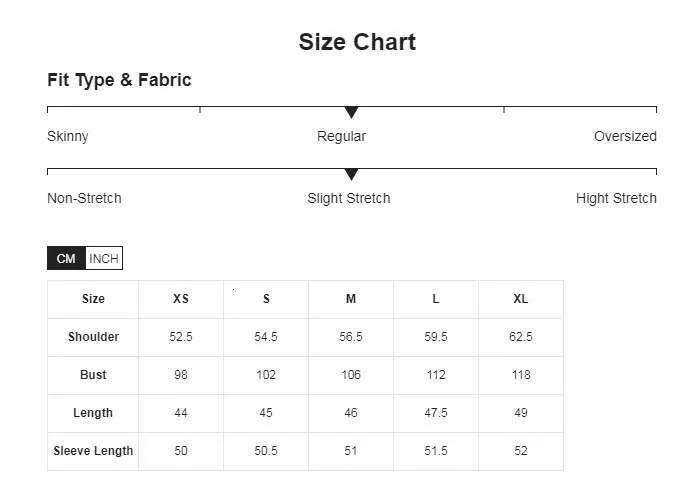Click the Sleeve Length row label
This screenshot has width=680, height=500.
point(93,451)
